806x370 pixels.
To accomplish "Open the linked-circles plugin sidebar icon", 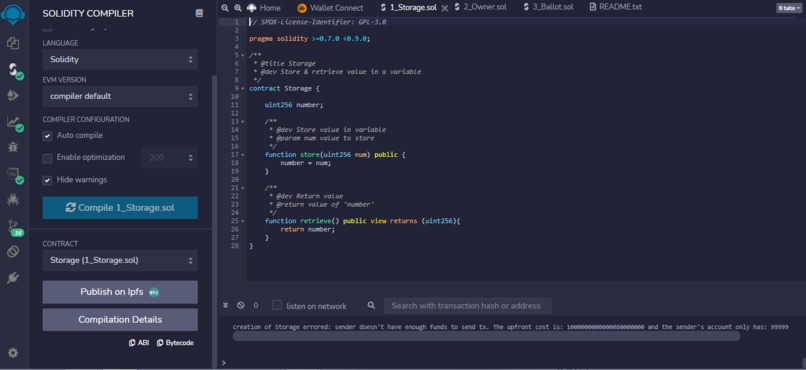I will point(13,252).
